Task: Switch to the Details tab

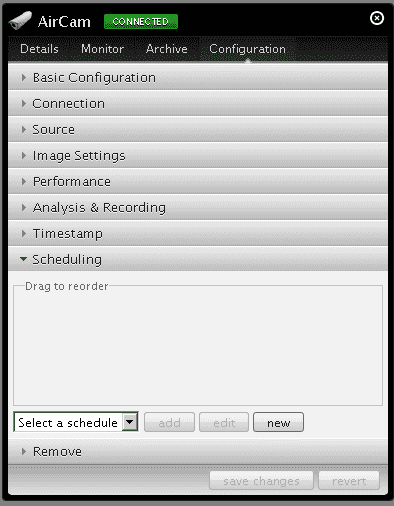Action: tap(39, 49)
